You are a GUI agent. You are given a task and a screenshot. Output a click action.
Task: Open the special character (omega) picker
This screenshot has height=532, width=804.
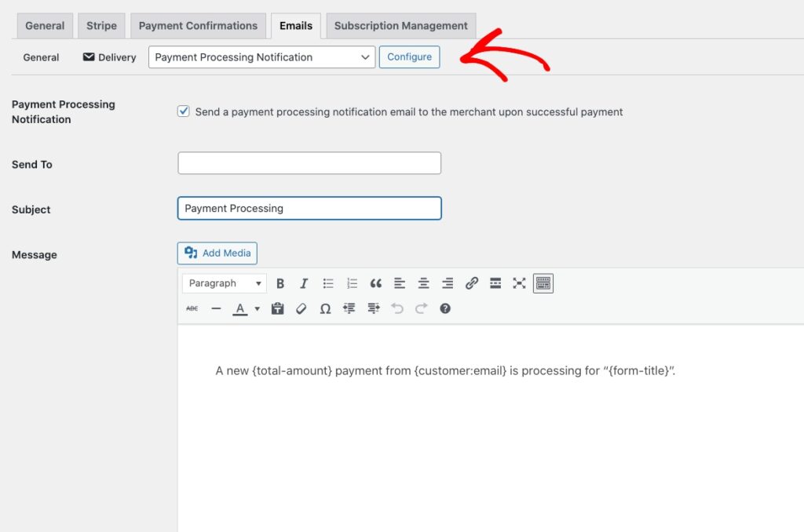click(325, 309)
